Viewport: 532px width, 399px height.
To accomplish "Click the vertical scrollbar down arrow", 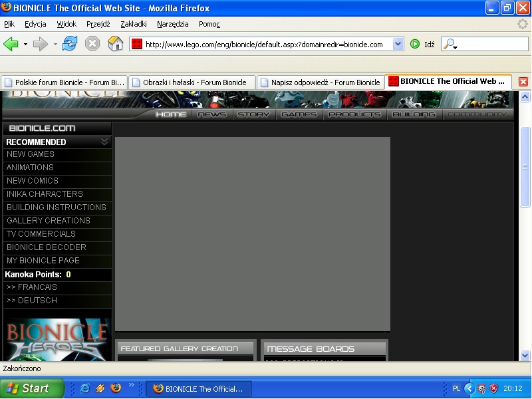I will pos(525,356).
